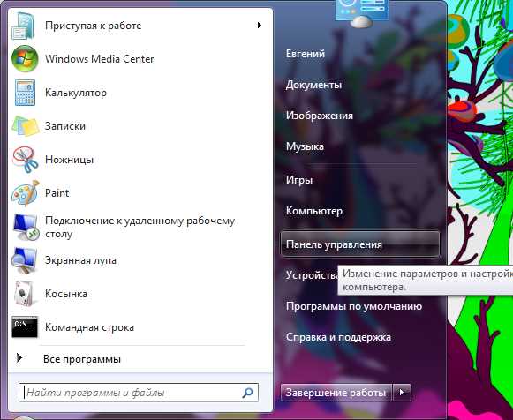This screenshot has height=420, width=513.
Task: Click the Приступая к работе text label
Action: click(x=93, y=26)
